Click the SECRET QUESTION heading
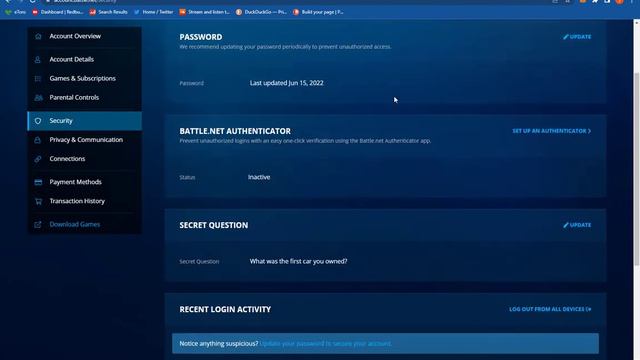This screenshot has height=360, width=640. [213, 225]
